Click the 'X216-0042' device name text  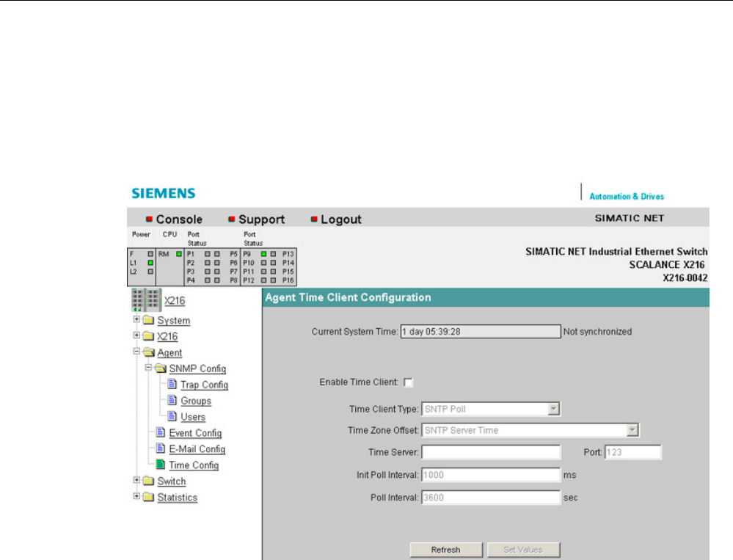685,277
